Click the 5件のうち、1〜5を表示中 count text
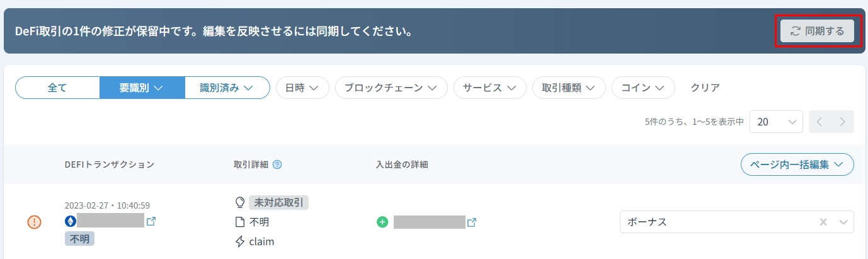This screenshot has width=868, height=259. (694, 122)
